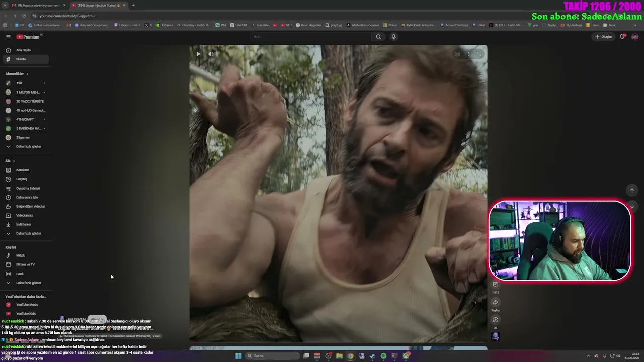This screenshot has height=362, width=644.
Task: Open the 3D YAZICI TÜRKİYE subscription
Action: pos(25,101)
